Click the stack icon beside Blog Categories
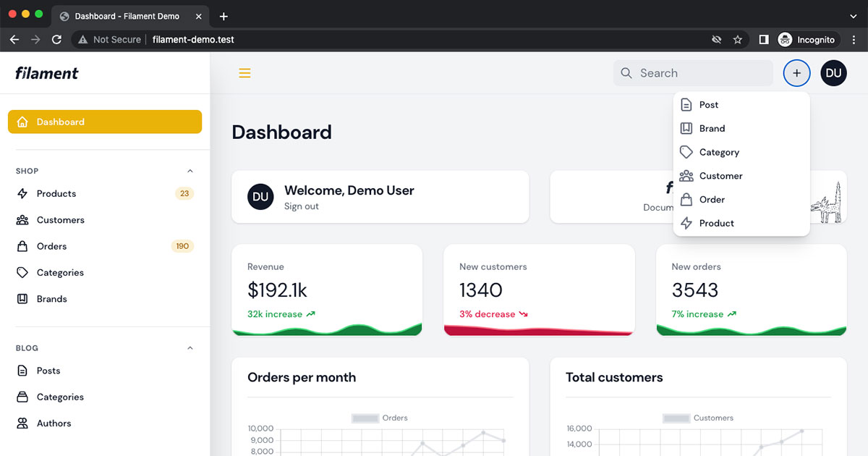Image resolution: width=868 pixels, height=456 pixels. point(22,397)
